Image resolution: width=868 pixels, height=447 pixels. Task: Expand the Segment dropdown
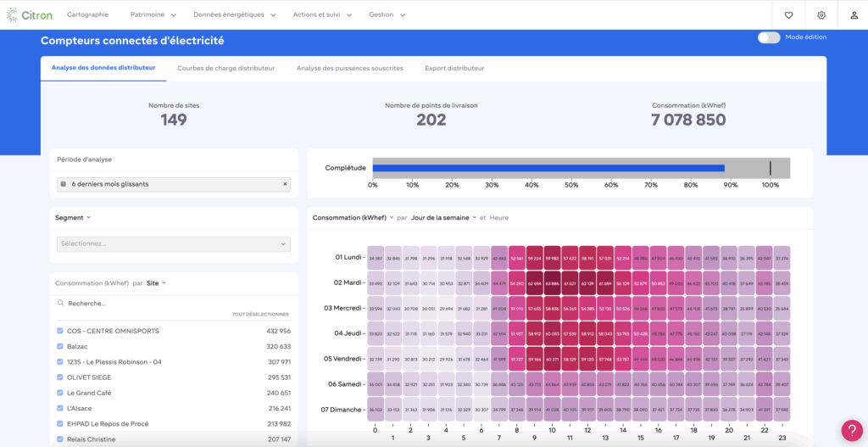click(x=73, y=217)
